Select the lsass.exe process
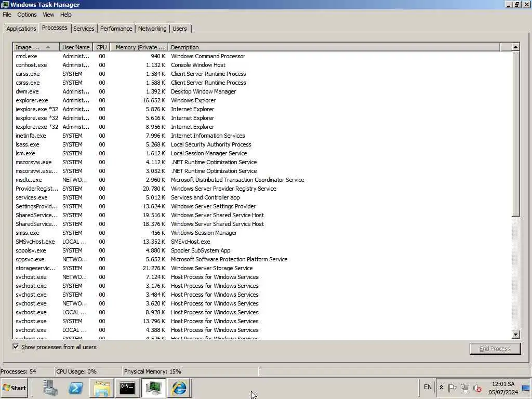This screenshot has height=399, width=532. (x=262, y=144)
